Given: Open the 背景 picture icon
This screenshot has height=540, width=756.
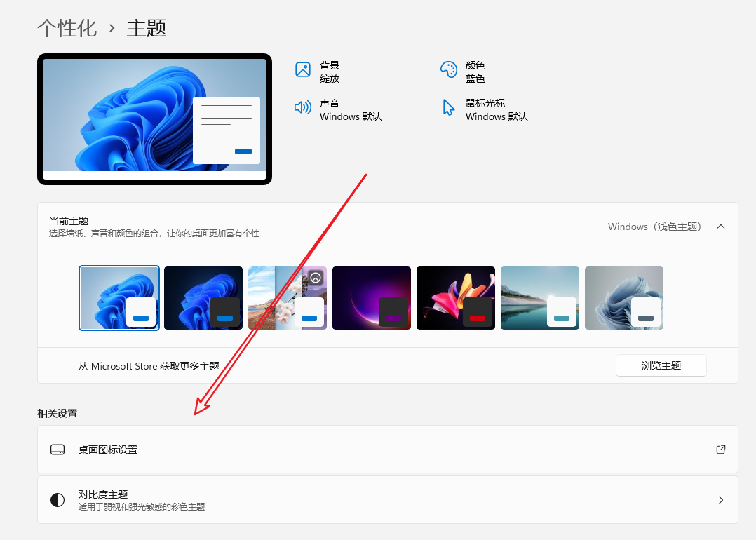Looking at the screenshot, I should click(303, 69).
